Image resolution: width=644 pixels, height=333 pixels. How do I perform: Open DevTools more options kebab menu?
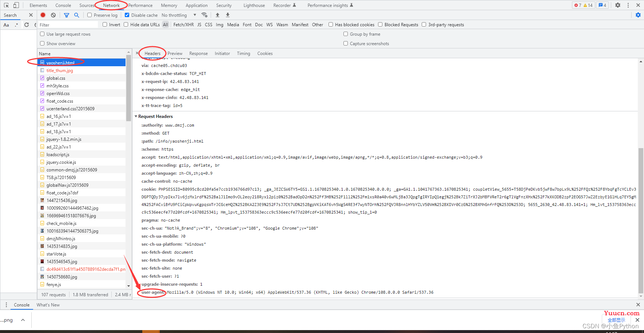click(x=628, y=5)
